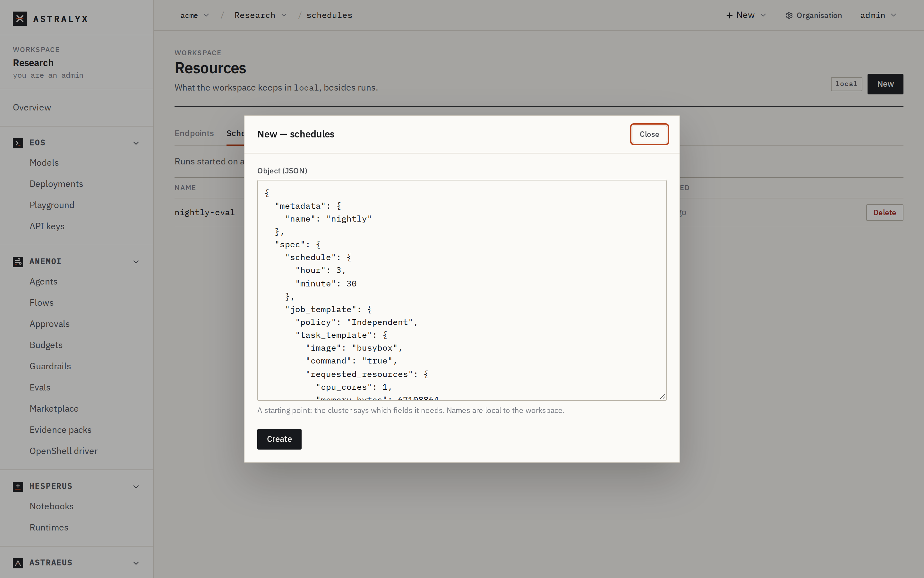
Task: Open the Marketplace link
Action: (54, 409)
